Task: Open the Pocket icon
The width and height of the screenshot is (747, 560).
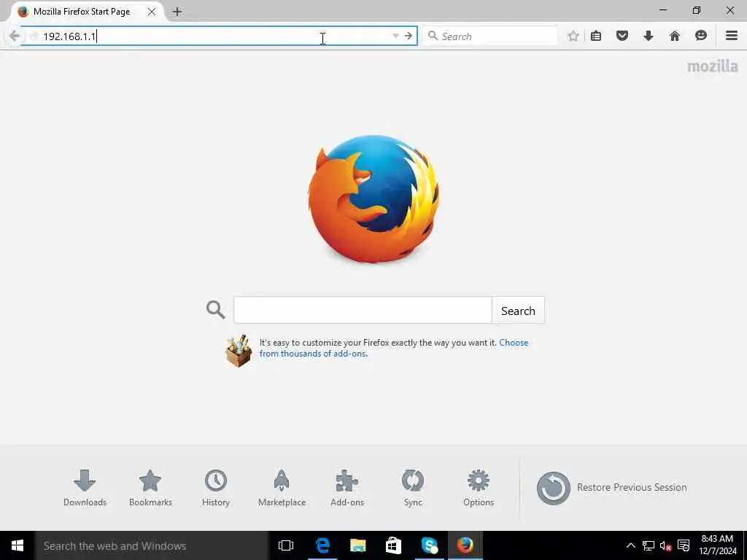Action: tap(622, 36)
